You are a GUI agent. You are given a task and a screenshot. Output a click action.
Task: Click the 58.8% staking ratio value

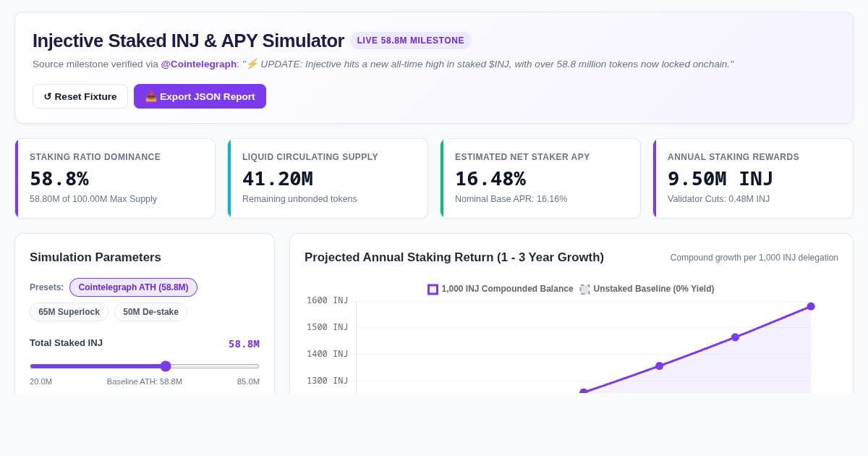pos(59,179)
